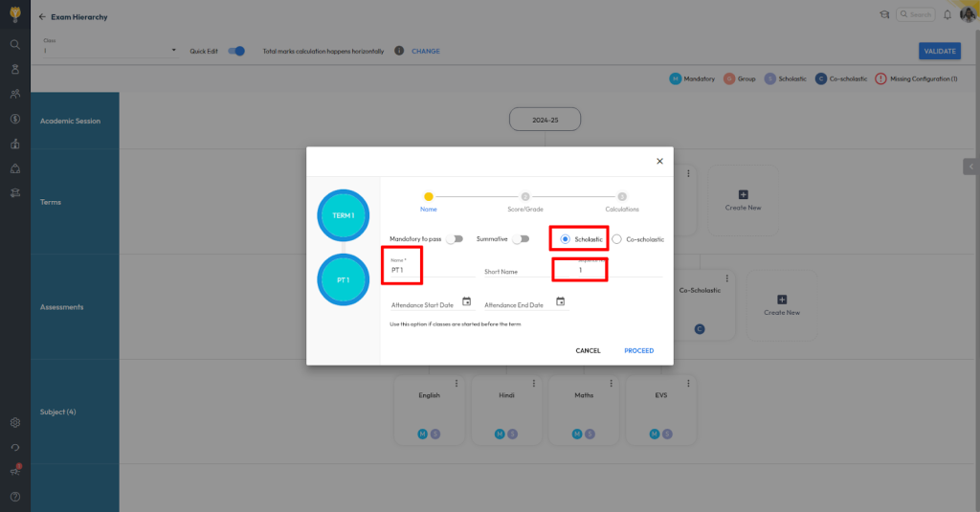
Task: Open three-dot menu on English subject card
Action: pyautogui.click(x=457, y=384)
